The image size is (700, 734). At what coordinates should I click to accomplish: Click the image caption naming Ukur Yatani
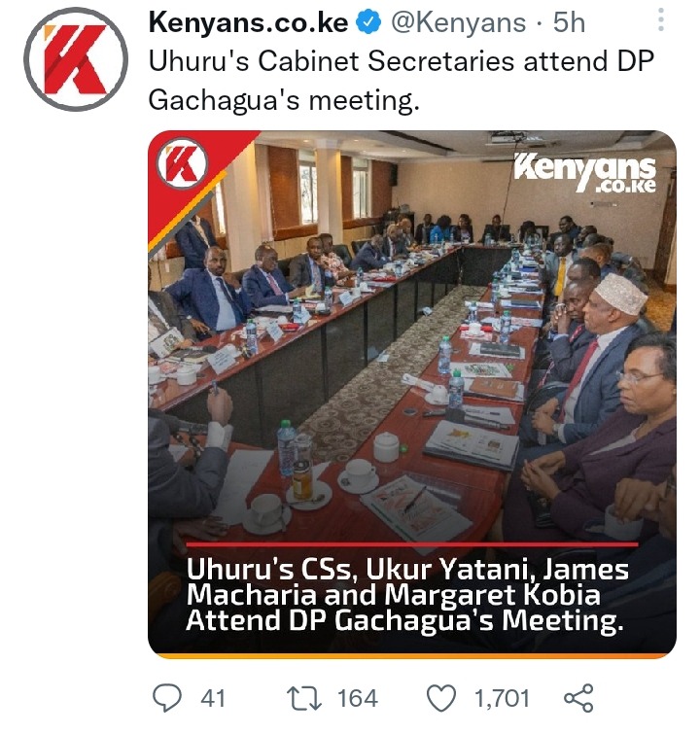pyautogui.click(x=407, y=595)
